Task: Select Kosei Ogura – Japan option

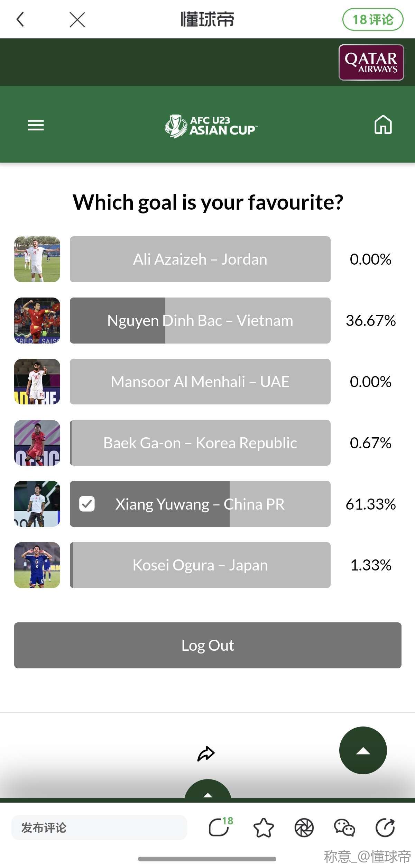Action: 200,565
